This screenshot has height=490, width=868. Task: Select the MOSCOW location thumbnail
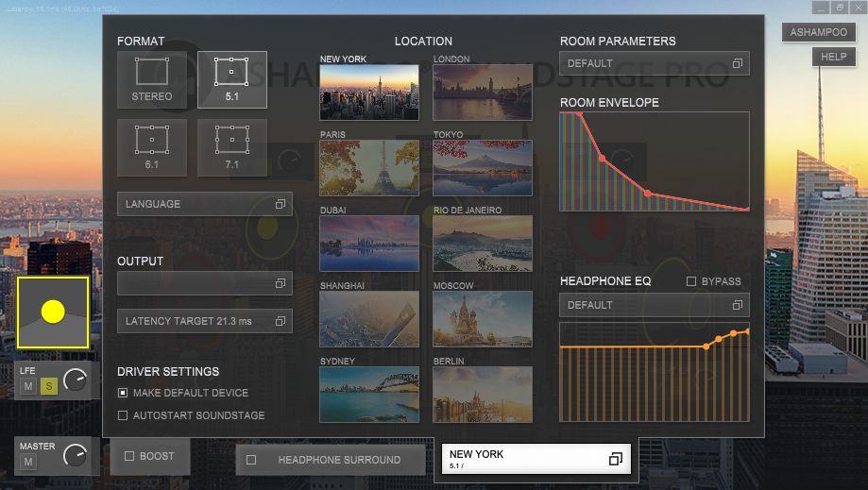pos(483,319)
